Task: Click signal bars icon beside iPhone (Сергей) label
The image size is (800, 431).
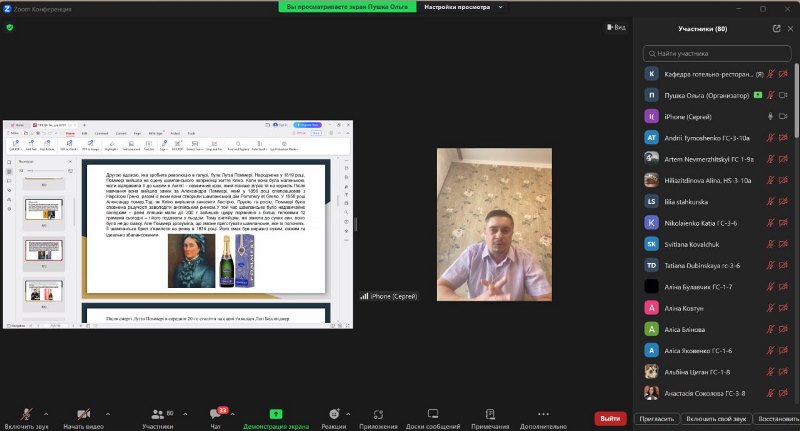Action: pyautogui.click(x=364, y=296)
